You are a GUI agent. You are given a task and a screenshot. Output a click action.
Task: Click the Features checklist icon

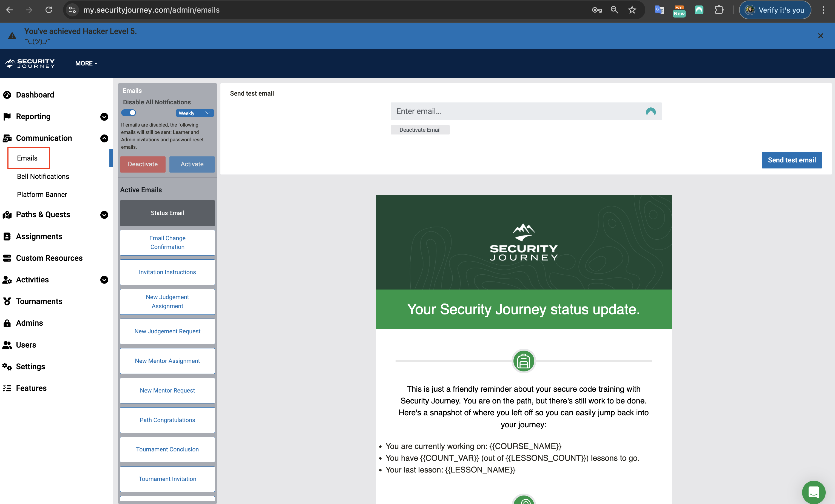7,388
